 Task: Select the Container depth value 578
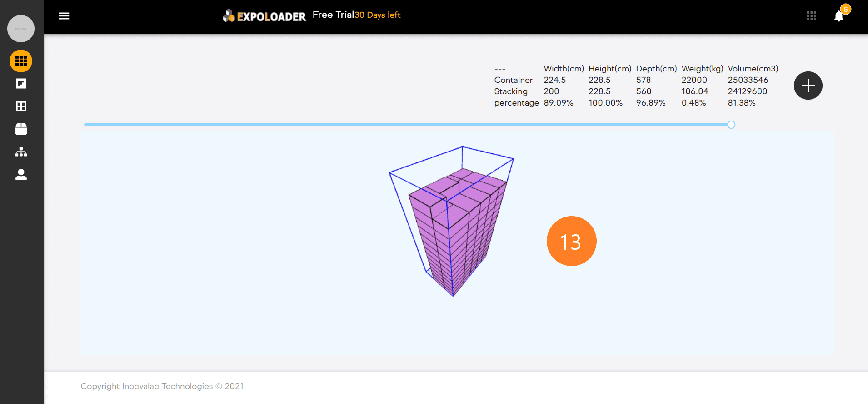click(x=644, y=80)
